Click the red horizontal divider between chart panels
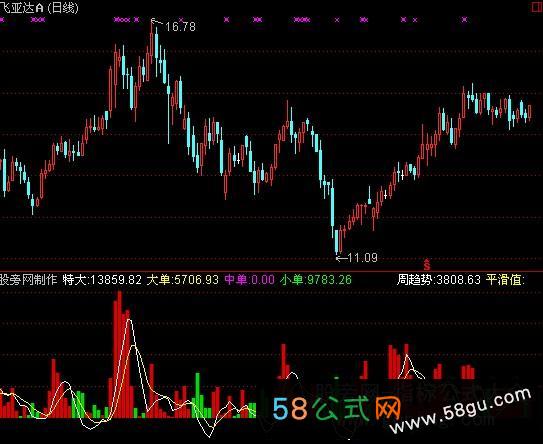Image resolution: width=543 pixels, height=444 pixels. point(272,271)
